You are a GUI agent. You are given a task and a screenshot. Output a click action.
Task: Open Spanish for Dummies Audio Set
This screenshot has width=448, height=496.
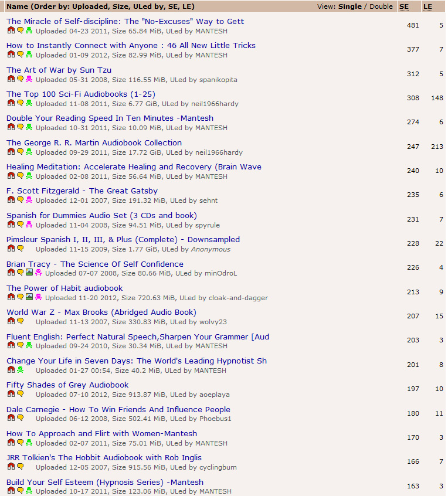[x=101, y=215]
